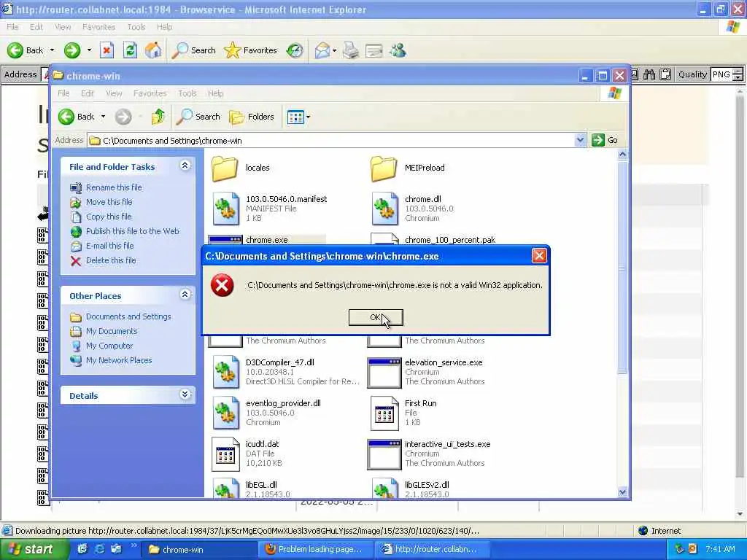
Task: Open chrome-win Favorites menu
Action: click(x=150, y=93)
